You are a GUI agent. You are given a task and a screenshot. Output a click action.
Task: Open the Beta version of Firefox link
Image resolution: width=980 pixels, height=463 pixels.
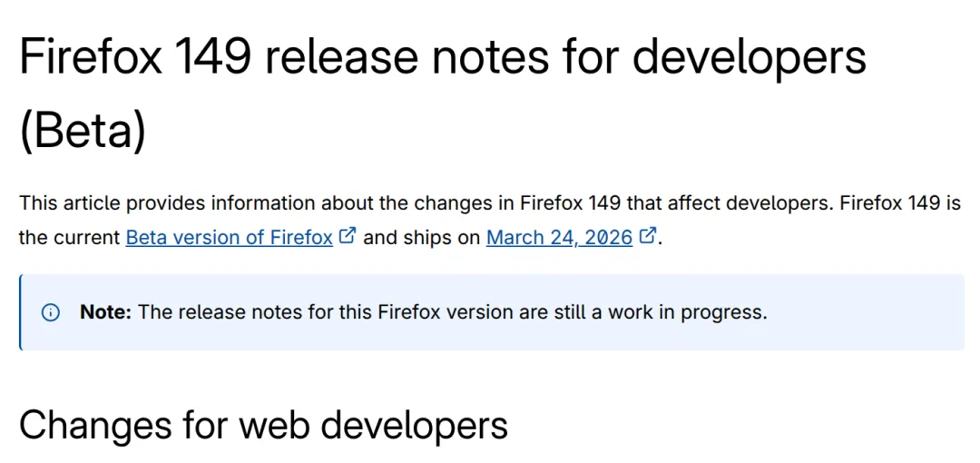click(x=229, y=238)
